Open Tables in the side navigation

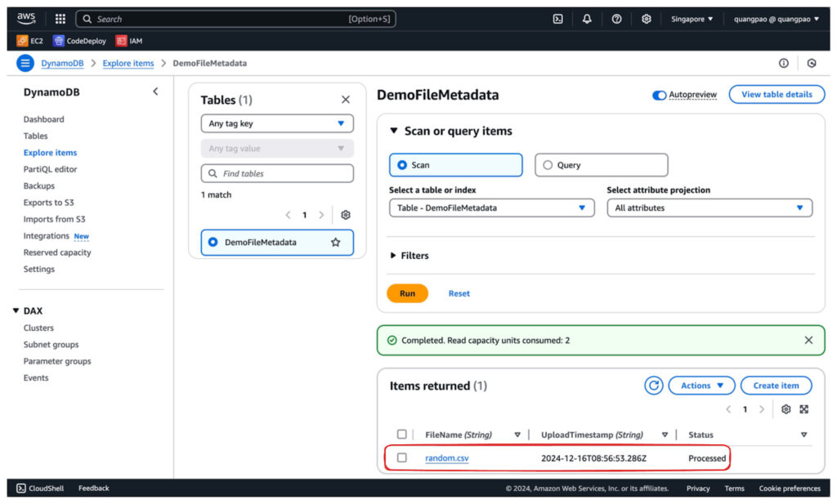click(x=35, y=136)
